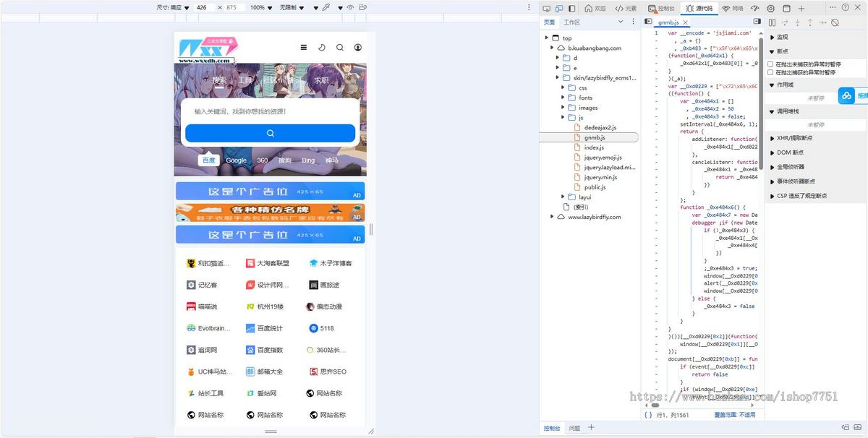Click the blue search button on webpage
868x438 pixels.
coord(271,133)
